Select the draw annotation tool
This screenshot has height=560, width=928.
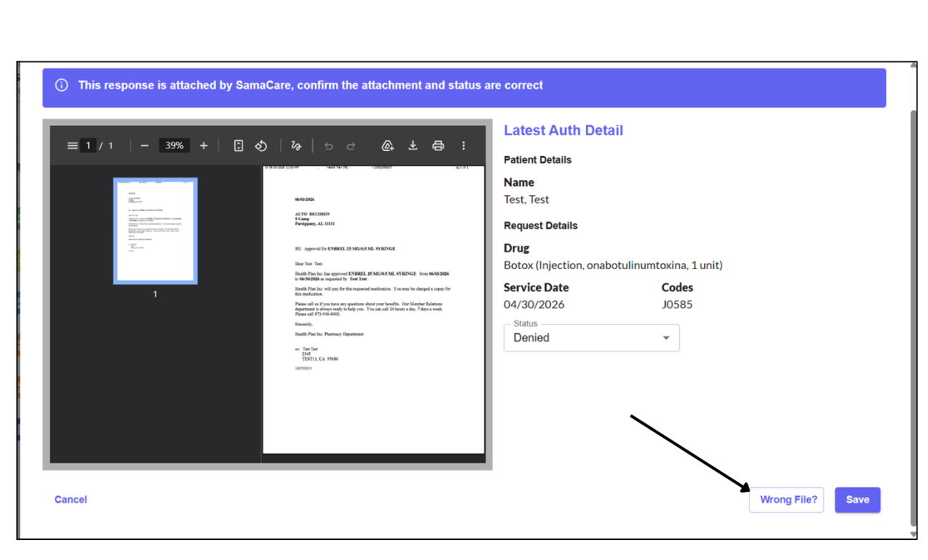coord(296,146)
